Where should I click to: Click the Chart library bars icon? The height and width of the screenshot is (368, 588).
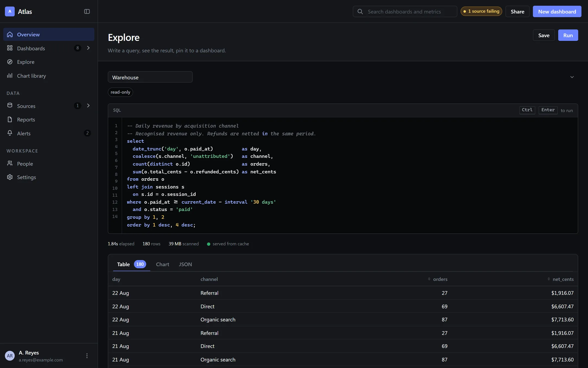click(10, 76)
